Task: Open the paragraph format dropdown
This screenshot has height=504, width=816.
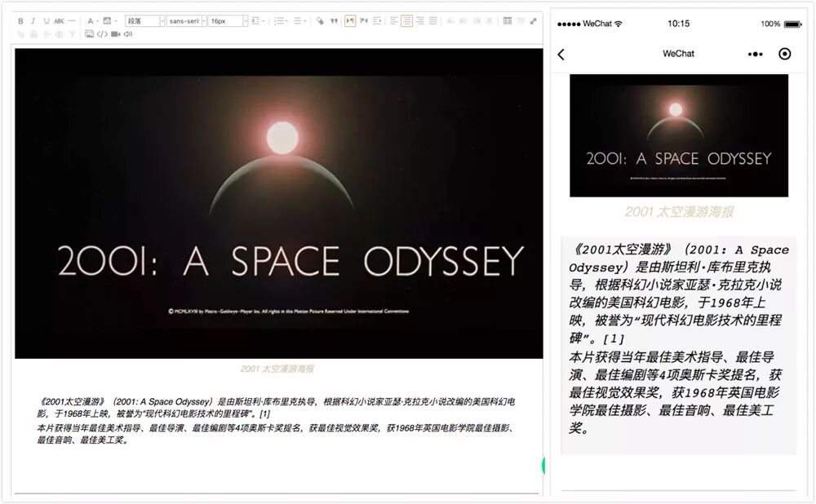Action: (145, 21)
